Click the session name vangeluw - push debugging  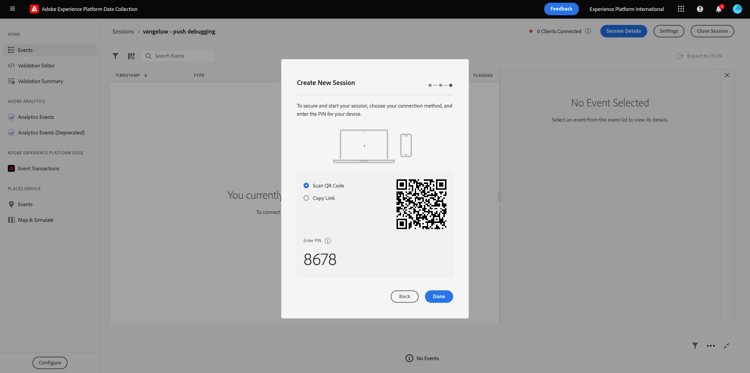click(x=179, y=32)
